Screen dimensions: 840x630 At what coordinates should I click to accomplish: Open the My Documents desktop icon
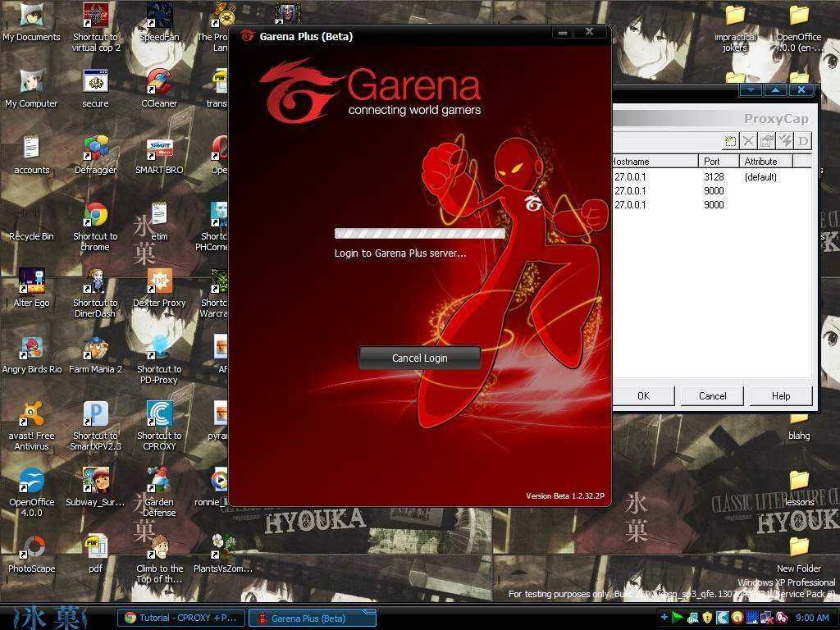tap(32, 22)
